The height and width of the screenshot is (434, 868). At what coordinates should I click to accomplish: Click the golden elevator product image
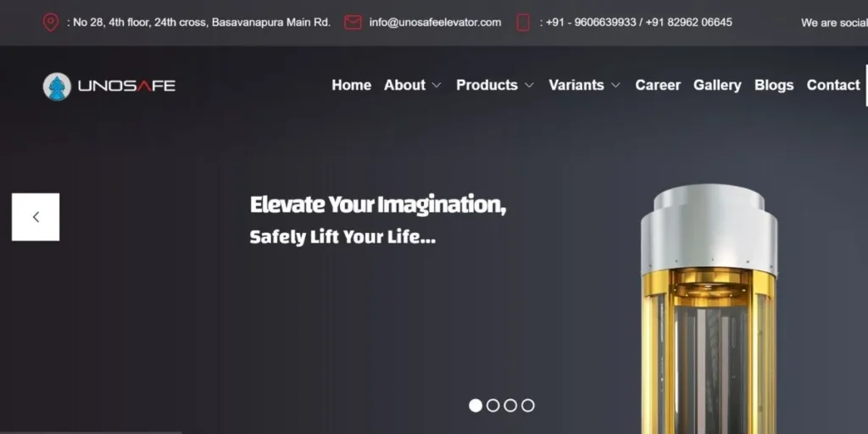709,309
